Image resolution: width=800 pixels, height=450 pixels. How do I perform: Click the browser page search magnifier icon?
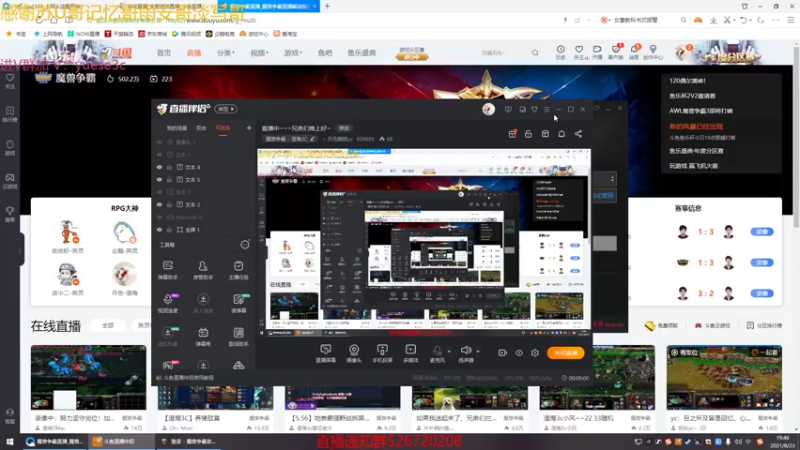(x=535, y=53)
